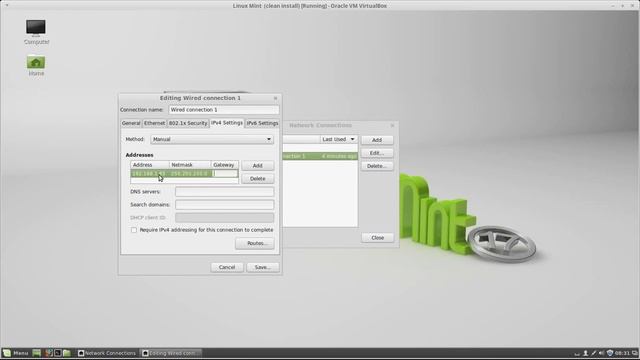Click Add in Network Connections window

click(377, 140)
